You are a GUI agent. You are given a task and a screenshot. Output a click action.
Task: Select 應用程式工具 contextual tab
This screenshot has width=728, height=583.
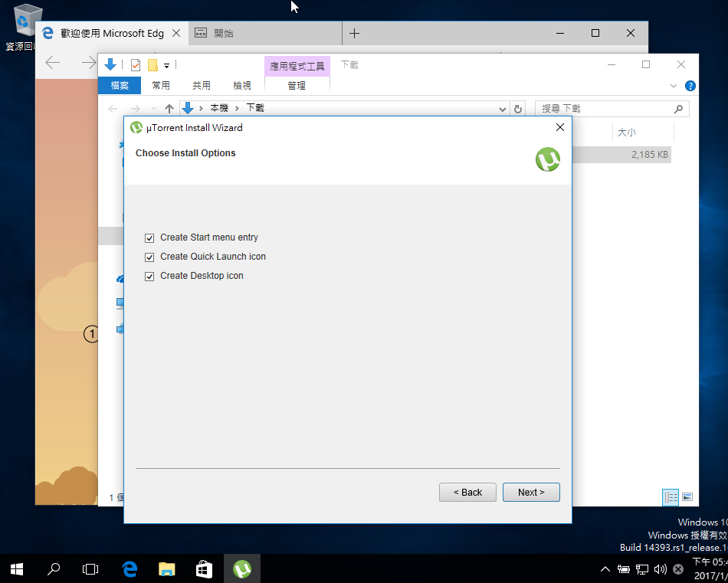(297, 67)
